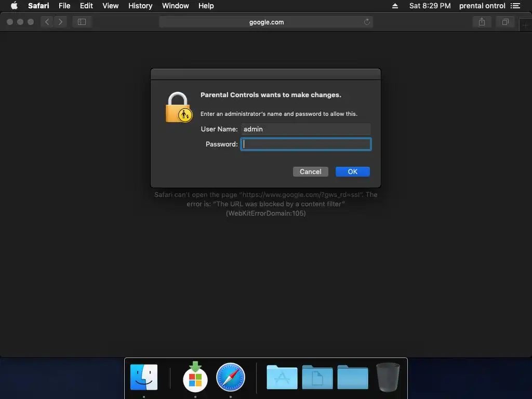Open the Apple menu

click(x=14, y=6)
